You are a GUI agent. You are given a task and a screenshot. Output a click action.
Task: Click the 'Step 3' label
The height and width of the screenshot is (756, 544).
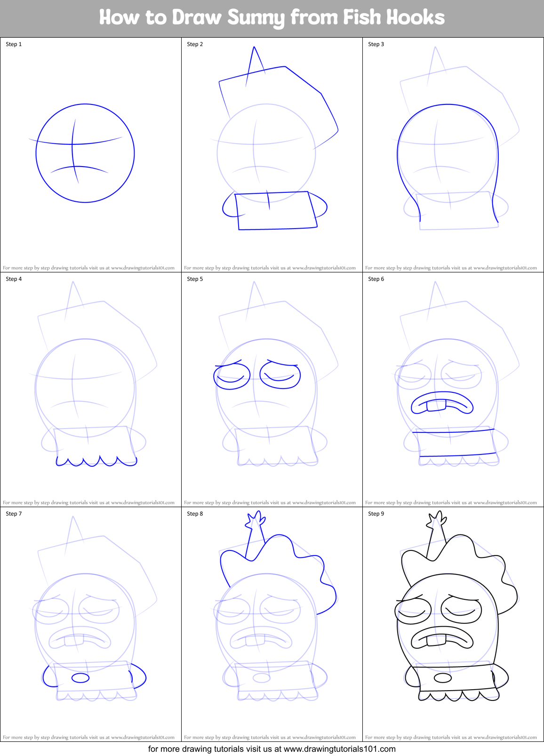[x=376, y=44]
